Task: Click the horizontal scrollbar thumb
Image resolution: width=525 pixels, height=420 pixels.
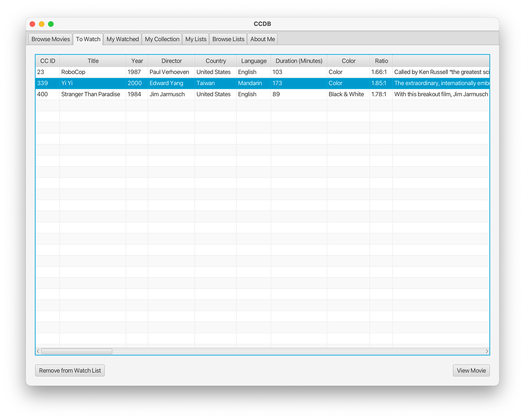Action: coord(77,351)
